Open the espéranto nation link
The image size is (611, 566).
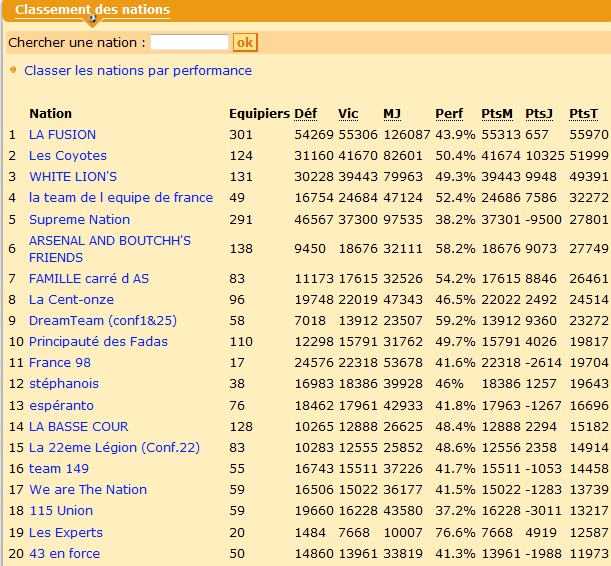click(x=62, y=406)
